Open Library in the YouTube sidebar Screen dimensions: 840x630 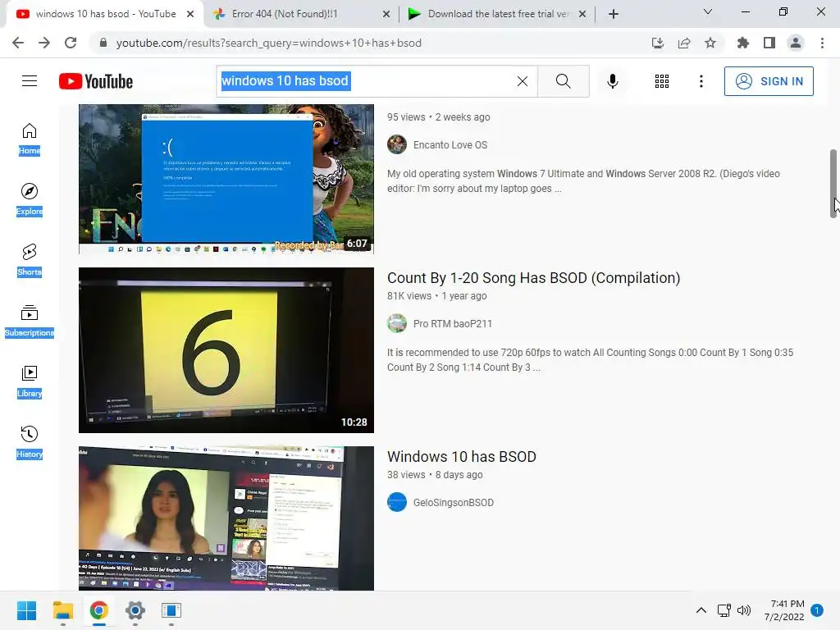click(30, 382)
